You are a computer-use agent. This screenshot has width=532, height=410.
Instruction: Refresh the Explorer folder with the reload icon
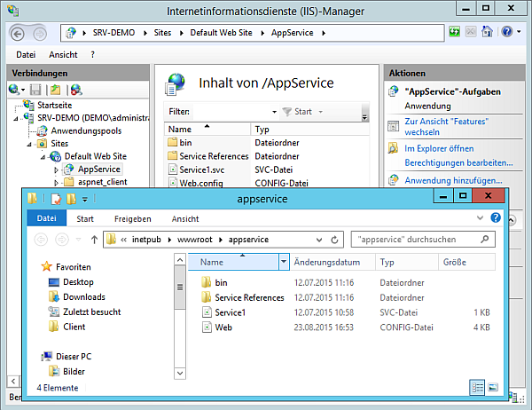(336, 240)
